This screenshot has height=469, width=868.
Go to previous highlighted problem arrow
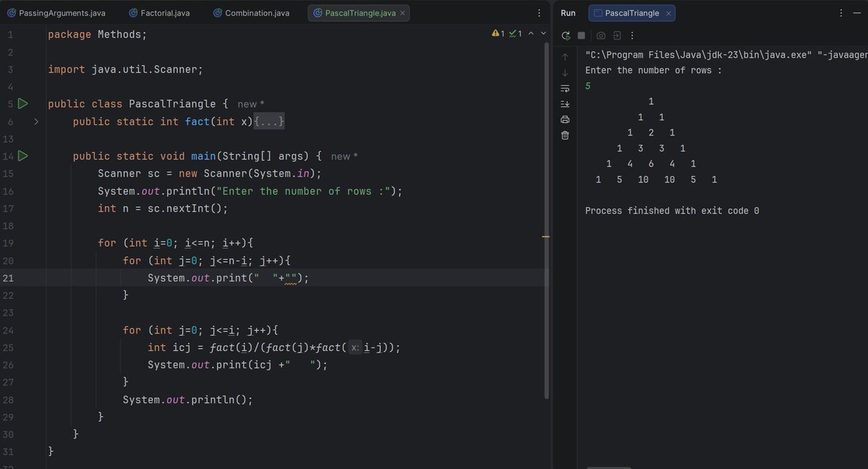tap(531, 33)
